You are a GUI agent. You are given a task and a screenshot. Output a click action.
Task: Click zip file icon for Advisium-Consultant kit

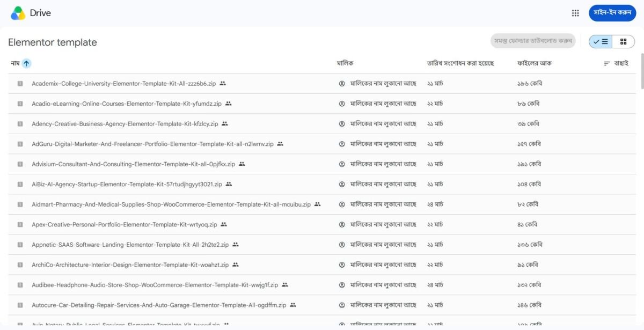[x=20, y=164]
